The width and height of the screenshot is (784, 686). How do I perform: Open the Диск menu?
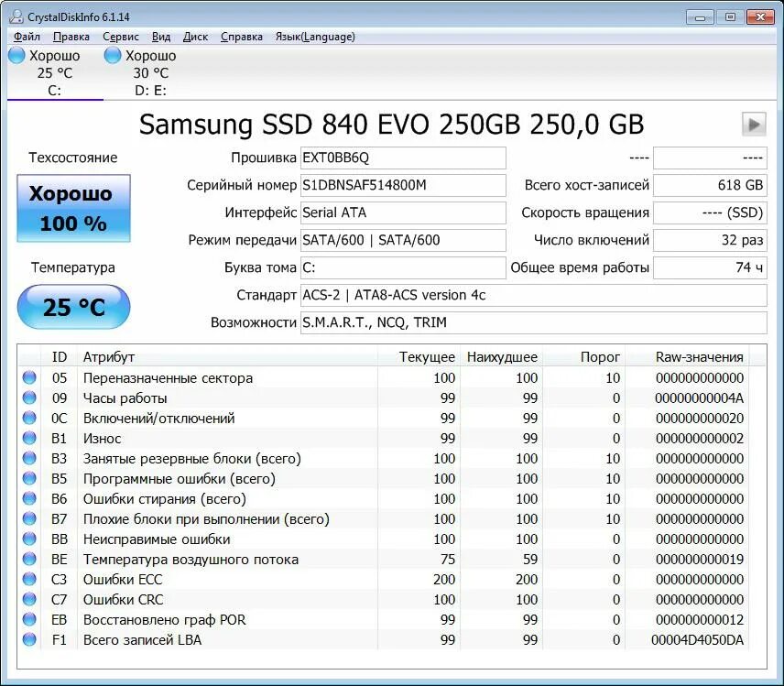tap(195, 37)
